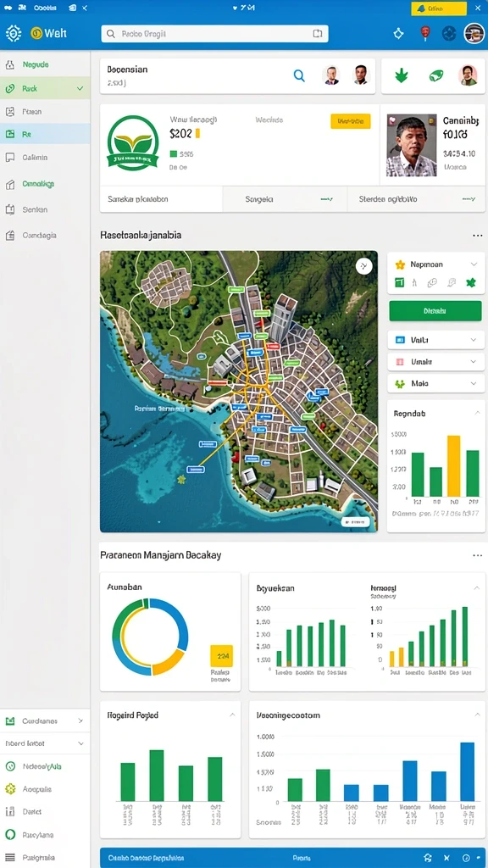Click the red pin icon in header
The height and width of the screenshot is (868, 488).
pyautogui.click(x=425, y=33)
